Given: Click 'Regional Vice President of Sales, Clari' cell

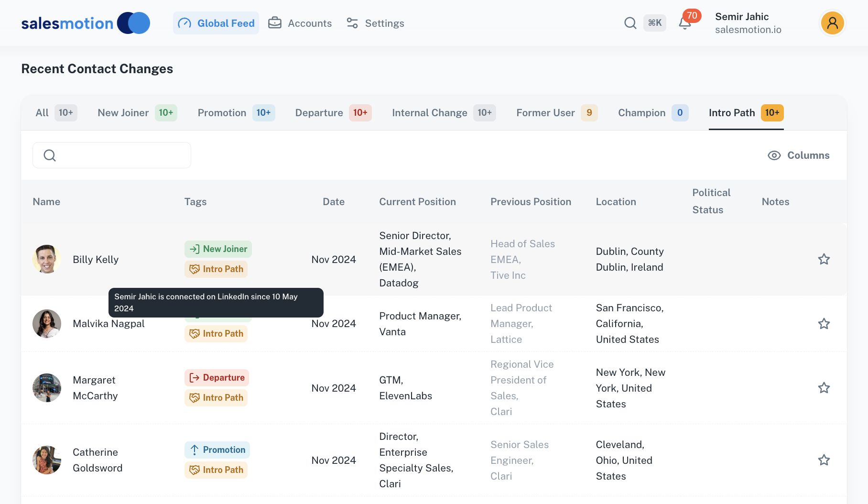Looking at the screenshot, I should click(x=522, y=388).
